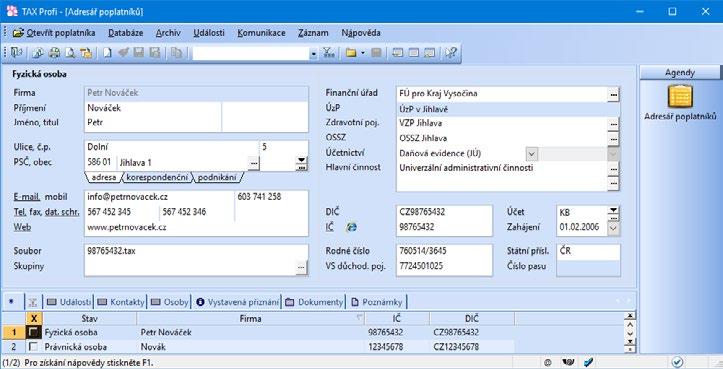This screenshot has height=369, width=723.
Task: Click the E-mail link label
Action: point(27,197)
